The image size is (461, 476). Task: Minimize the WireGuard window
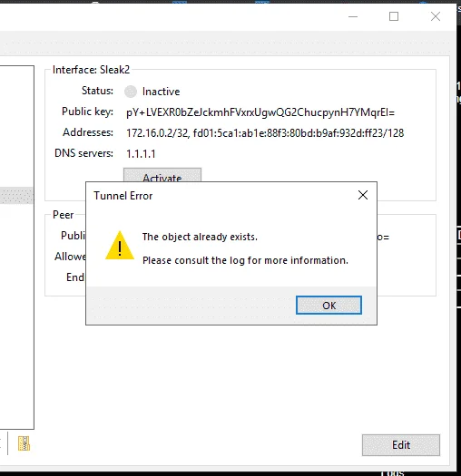click(x=353, y=16)
